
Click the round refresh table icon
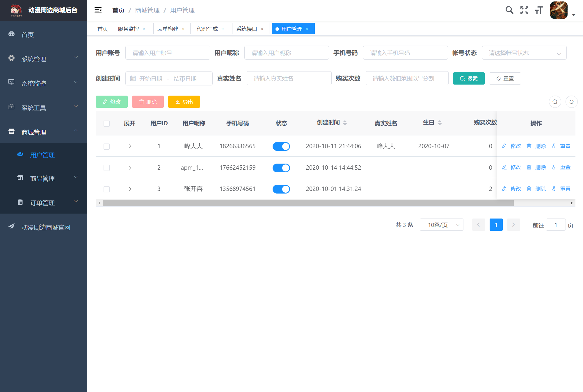point(571,102)
